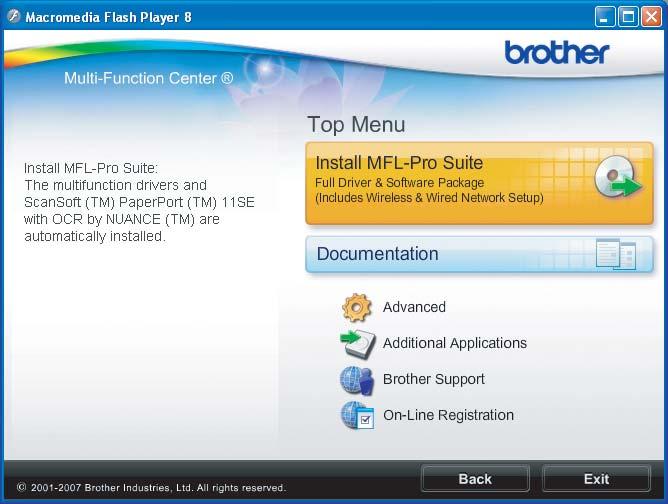Viewport: 668px width, 504px height.
Task: Click the Exit button
Action: 596,478
